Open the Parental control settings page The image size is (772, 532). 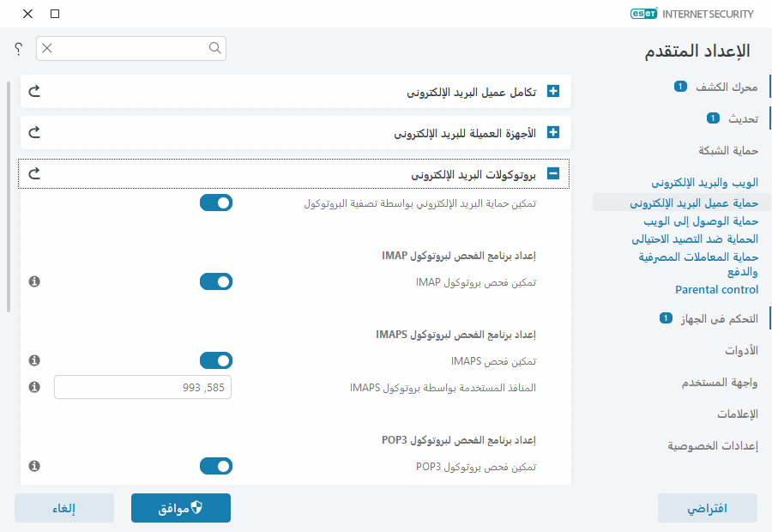(716, 289)
